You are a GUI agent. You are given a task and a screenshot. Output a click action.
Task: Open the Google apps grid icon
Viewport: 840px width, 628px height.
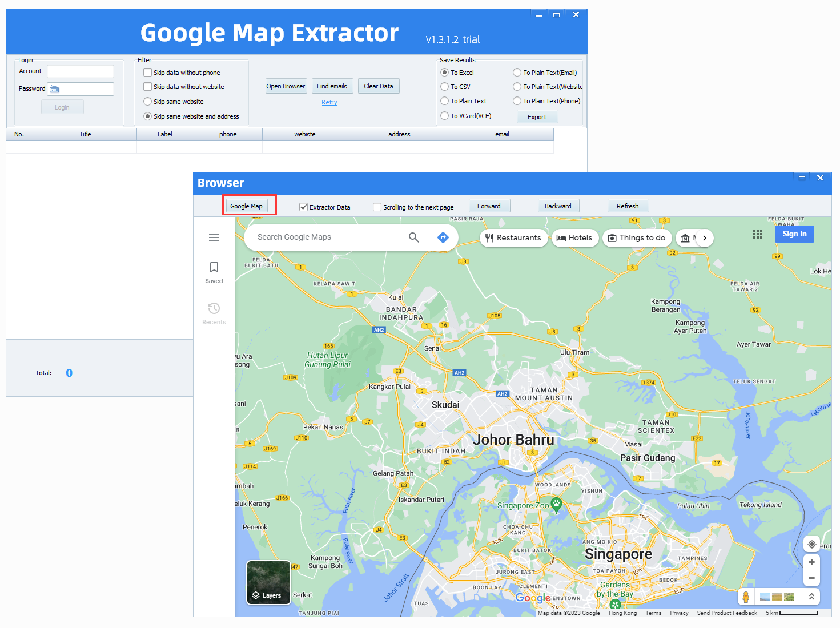click(758, 234)
